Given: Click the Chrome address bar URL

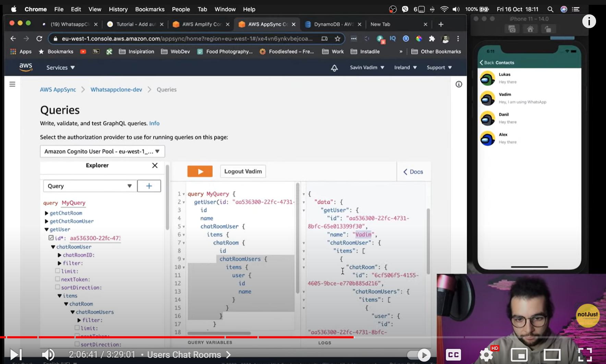Looking at the screenshot, I should [187, 39].
